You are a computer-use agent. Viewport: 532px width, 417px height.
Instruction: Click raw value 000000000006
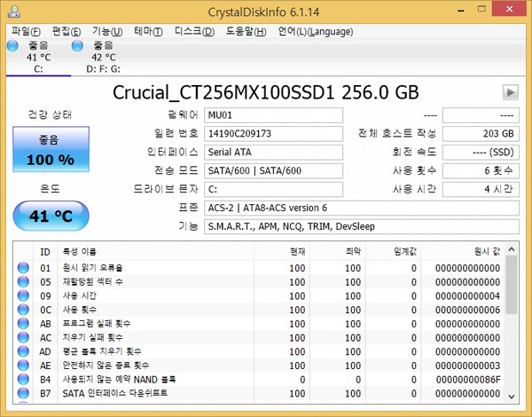467,310
